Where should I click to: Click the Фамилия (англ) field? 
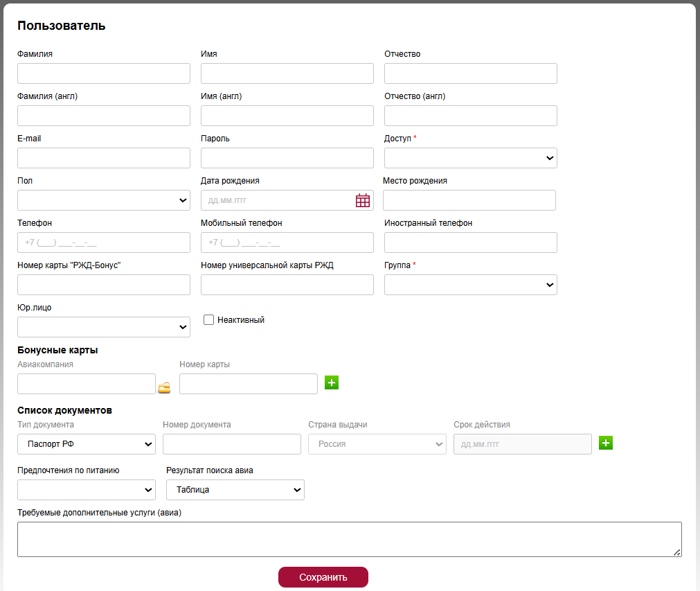click(x=104, y=116)
